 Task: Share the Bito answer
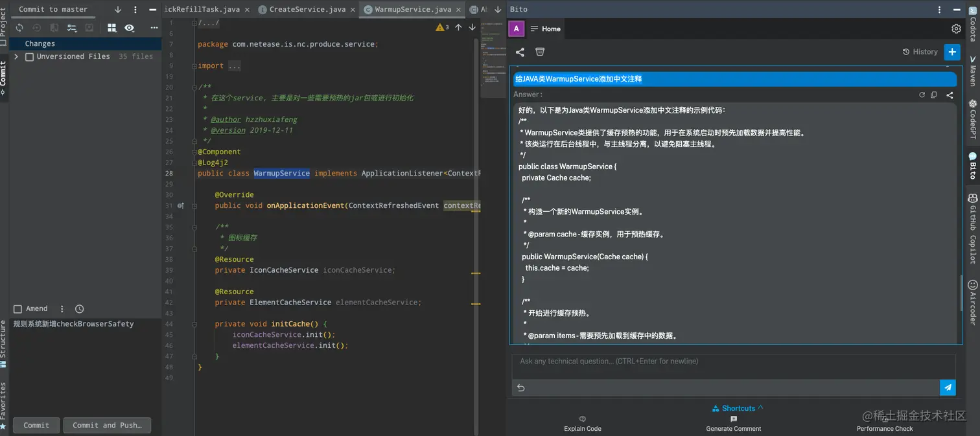pyautogui.click(x=950, y=95)
